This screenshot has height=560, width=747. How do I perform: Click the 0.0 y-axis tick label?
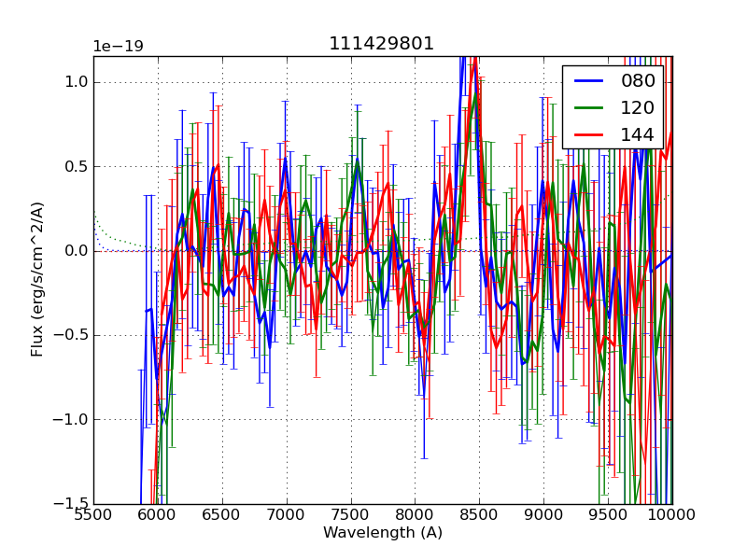[x=76, y=251]
